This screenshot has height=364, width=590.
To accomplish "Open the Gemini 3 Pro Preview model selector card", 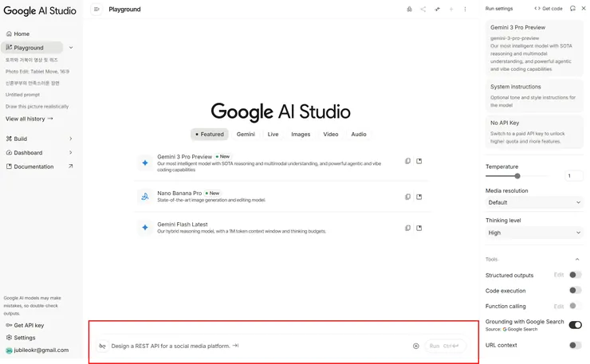I will click(x=534, y=48).
